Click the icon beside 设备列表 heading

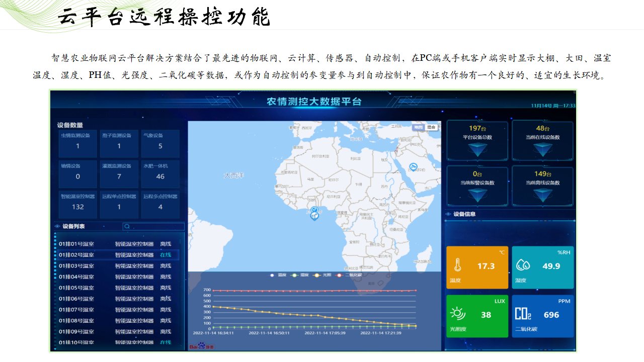click(57, 227)
